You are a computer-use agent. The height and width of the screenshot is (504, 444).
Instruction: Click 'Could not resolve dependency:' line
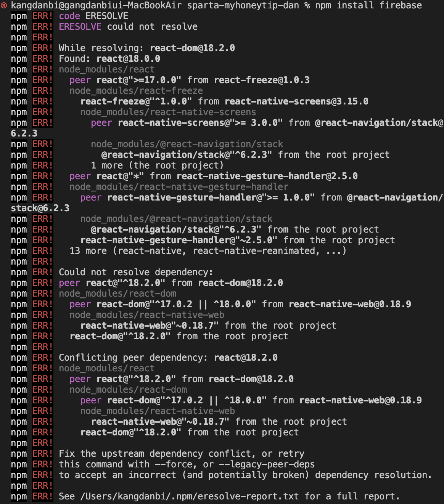tap(136, 272)
